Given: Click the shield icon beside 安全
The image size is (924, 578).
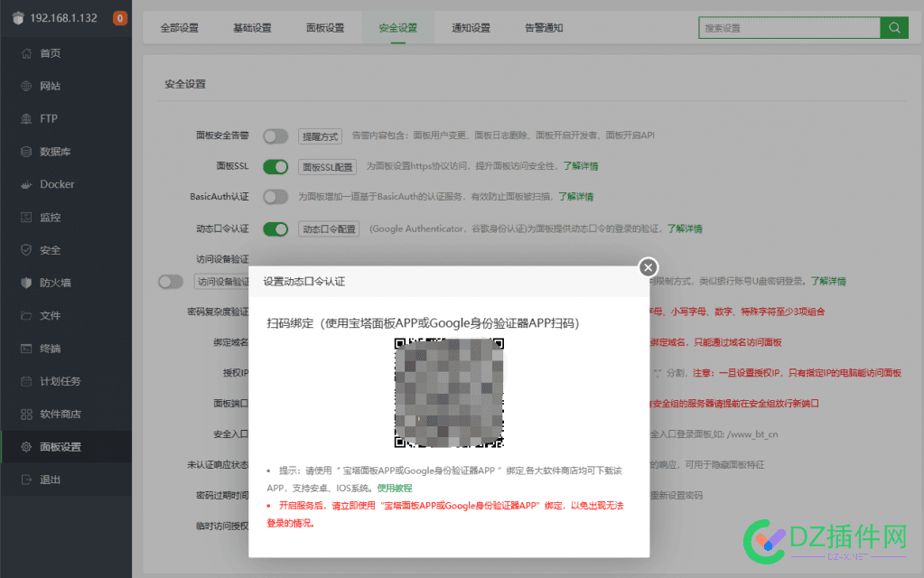Looking at the screenshot, I should [x=26, y=250].
